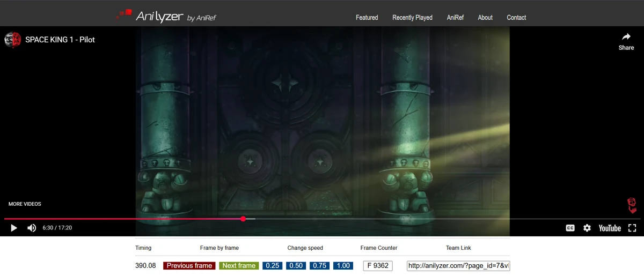Viewport: 644px width, 276px height.
Task: Click the 6:30 / 17:20 time display
Action: (x=57, y=228)
